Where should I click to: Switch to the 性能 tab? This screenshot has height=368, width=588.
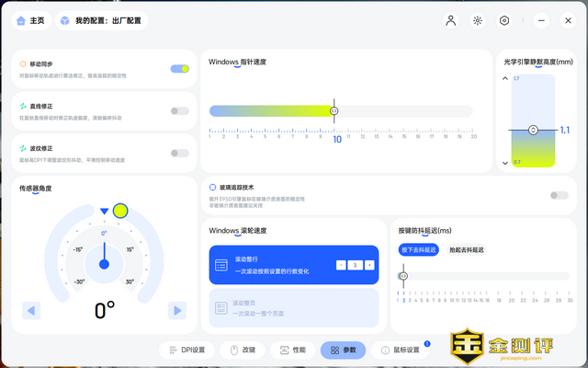pos(293,350)
